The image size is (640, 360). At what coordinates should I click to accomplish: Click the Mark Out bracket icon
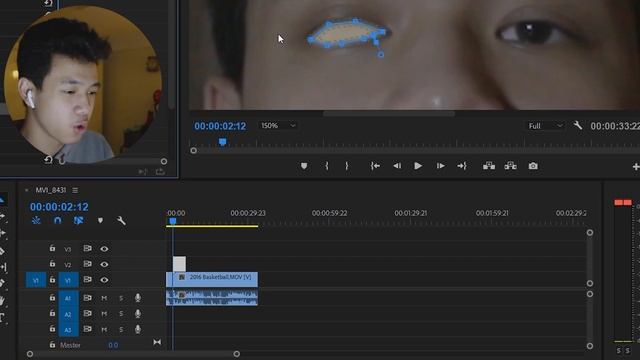coord(347,166)
